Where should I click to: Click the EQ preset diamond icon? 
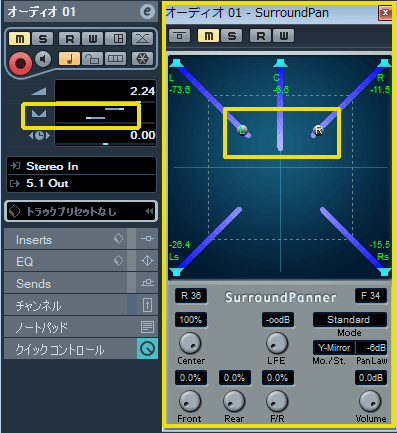pos(118,261)
